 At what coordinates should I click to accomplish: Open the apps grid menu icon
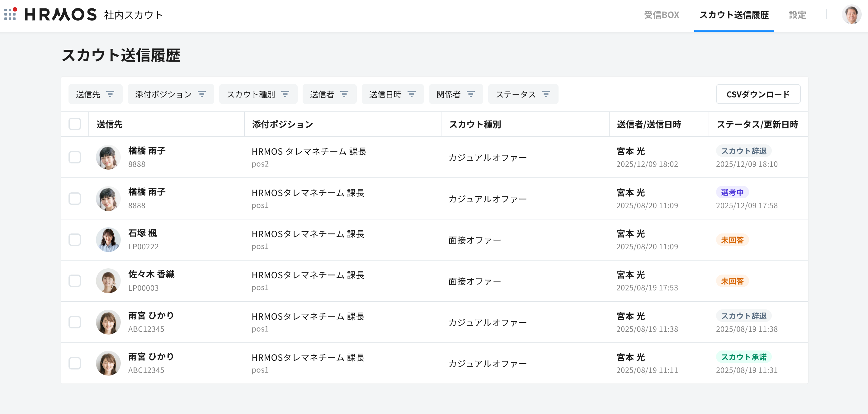coord(10,15)
